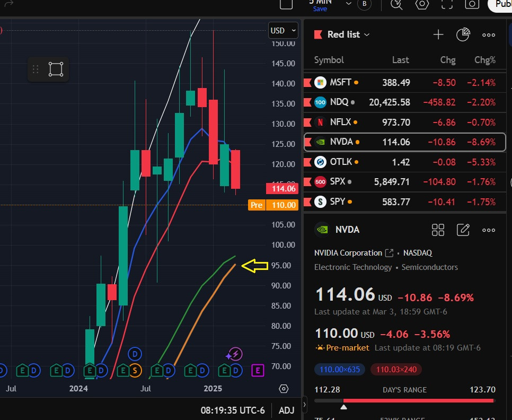Click MSFT last price 388.49
The width and height of the screenshot is (512, 420).
[396, 83]
